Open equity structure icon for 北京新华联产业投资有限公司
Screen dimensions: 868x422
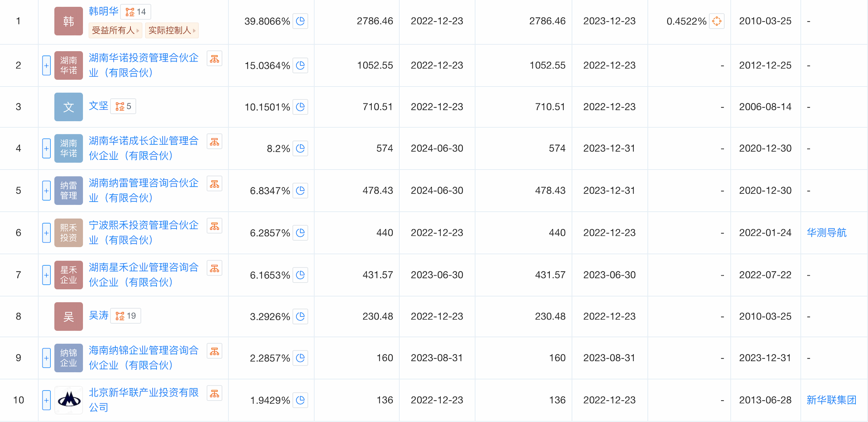point(214,394)
